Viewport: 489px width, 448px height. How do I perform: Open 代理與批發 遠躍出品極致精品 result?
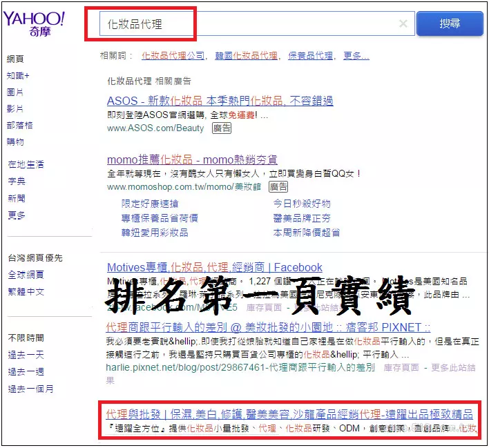click(x=289, y=414)
